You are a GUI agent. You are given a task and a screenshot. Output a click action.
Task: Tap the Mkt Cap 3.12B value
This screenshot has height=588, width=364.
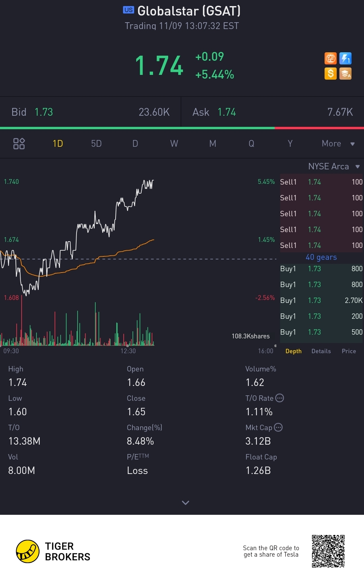258,441
